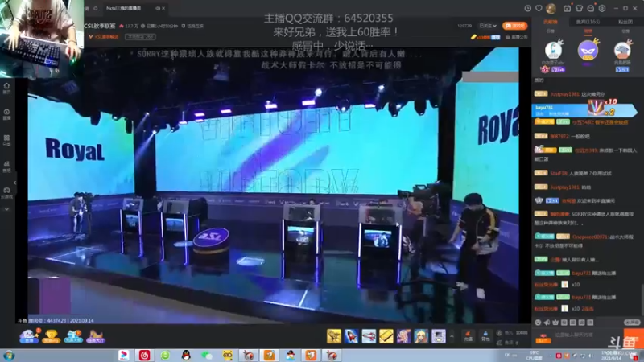
Task: Open the Windows Start button
Action: point(9,356)
